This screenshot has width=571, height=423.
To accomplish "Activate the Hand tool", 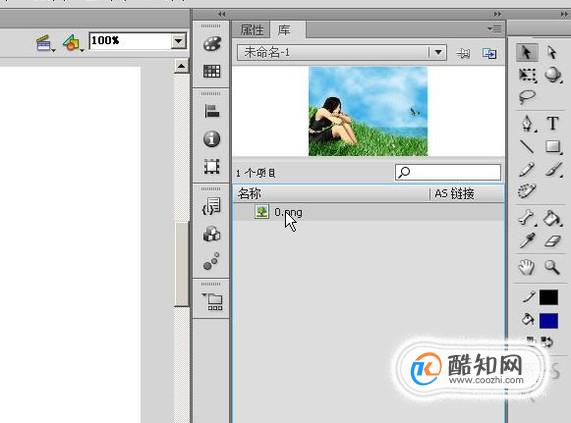I will pyautogui.click(x=527, y=267).
